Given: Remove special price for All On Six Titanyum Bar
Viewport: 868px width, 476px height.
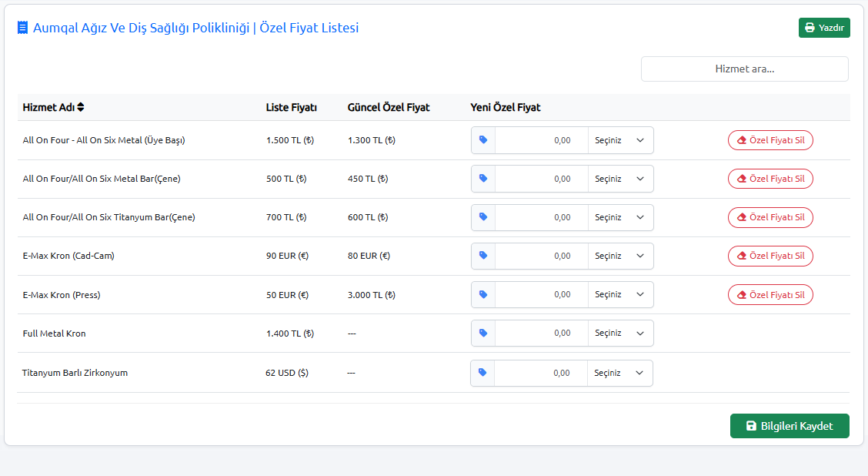Looking at the screenshot, I should [770, 217].
